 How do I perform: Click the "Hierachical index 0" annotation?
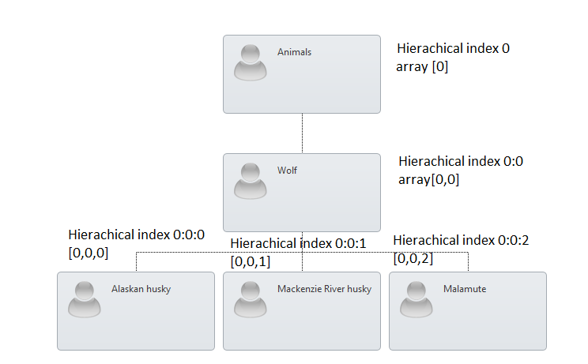pos(453,48)
